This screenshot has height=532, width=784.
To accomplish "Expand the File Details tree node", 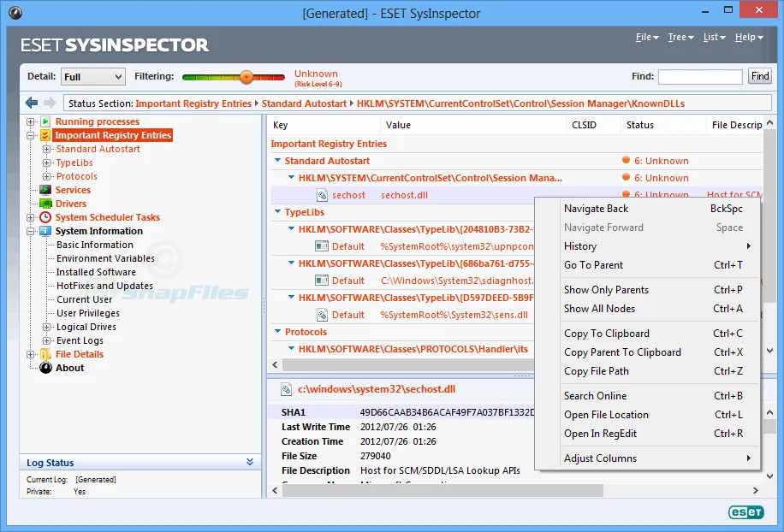I will click(31, 354).
